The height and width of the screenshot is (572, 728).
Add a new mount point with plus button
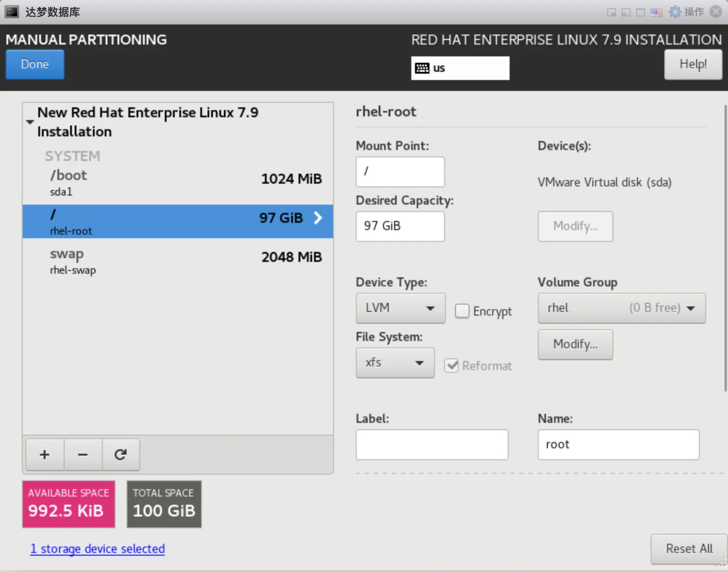click(45, 455)
